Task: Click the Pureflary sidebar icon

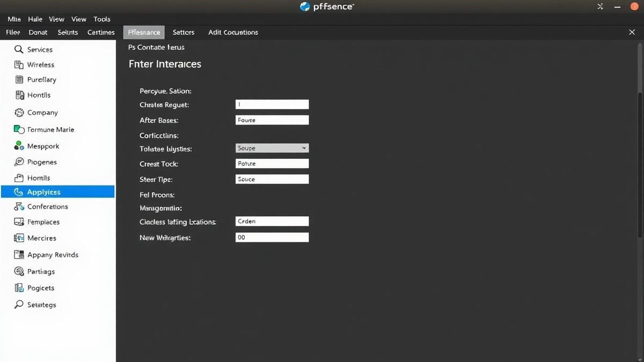Action: point(19,79)
